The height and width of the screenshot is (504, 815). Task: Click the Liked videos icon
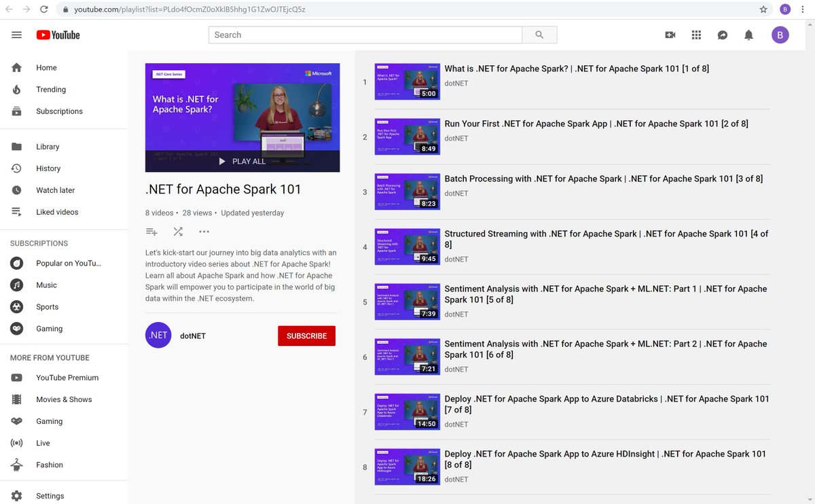(17, 211)
